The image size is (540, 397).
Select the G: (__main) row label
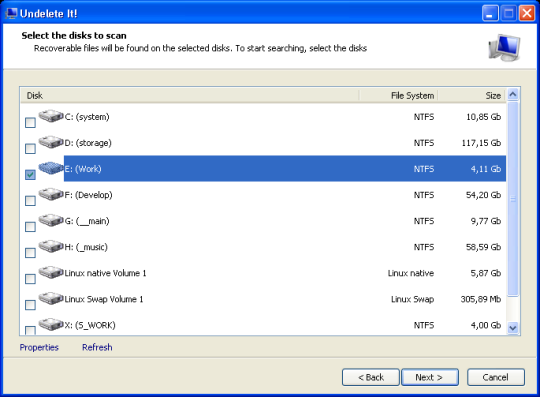[x=87, y=221]
